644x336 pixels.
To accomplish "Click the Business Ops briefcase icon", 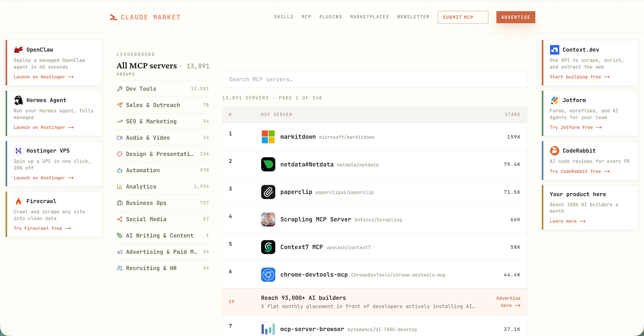I will (x=120, y=203).
